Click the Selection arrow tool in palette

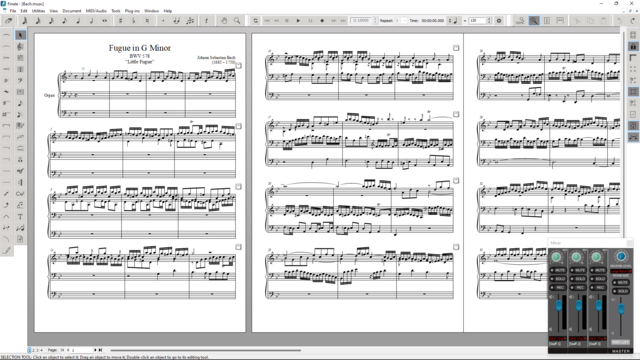[20, 35]
